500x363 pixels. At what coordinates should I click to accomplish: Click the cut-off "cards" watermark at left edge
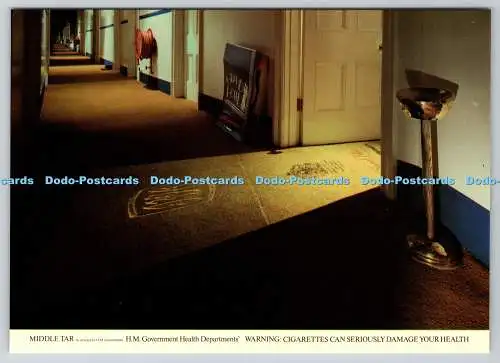[x=17, y=180]
